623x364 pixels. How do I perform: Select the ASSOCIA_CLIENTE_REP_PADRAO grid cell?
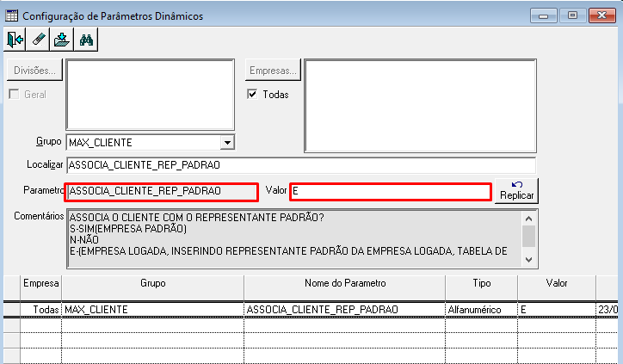[345, 310]
